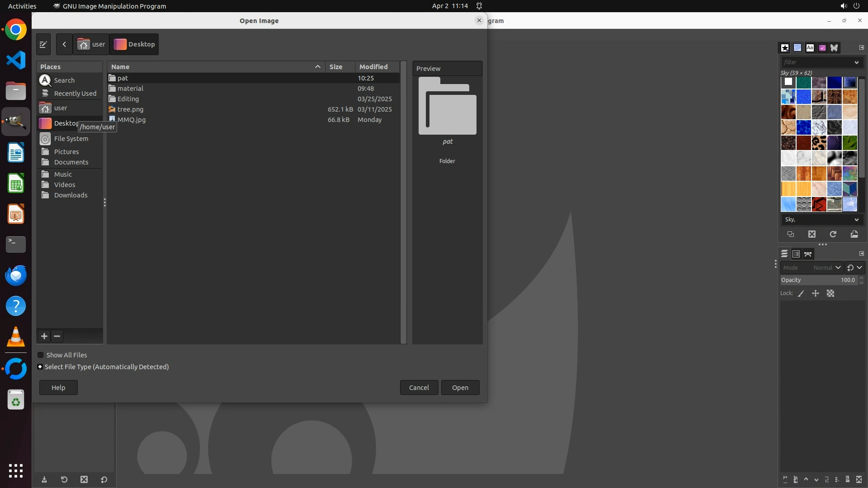This screenshot has width=868, height=488.
Task: Click the Open button
Action: pyautogui.click(x=460, y=388)
